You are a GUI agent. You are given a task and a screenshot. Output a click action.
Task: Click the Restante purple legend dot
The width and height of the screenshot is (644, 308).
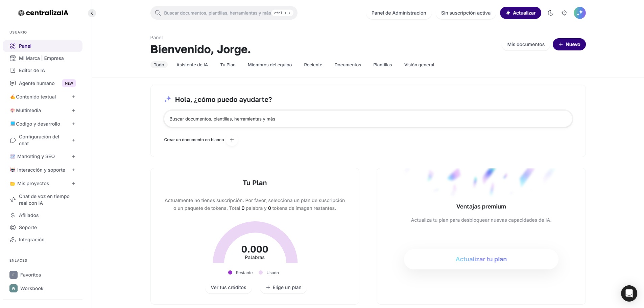coord(230,272)
